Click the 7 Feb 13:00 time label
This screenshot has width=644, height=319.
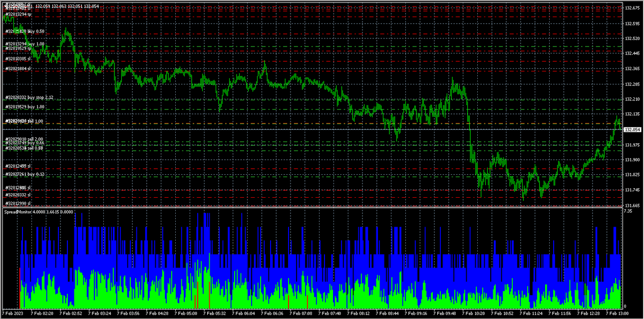[x=618, y=314]
